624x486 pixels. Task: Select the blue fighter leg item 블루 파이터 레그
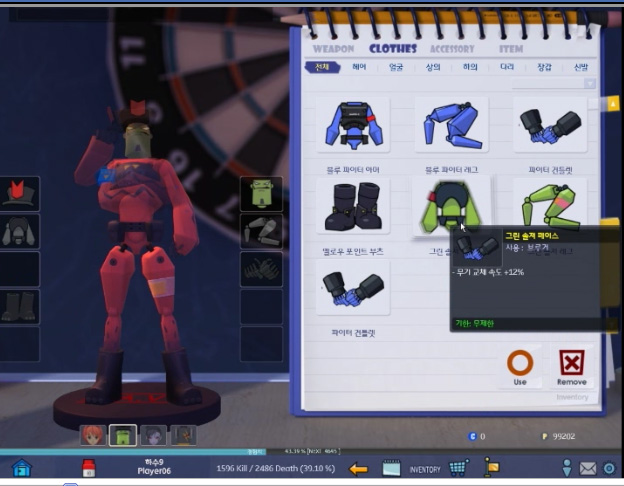tap(452, 125)
